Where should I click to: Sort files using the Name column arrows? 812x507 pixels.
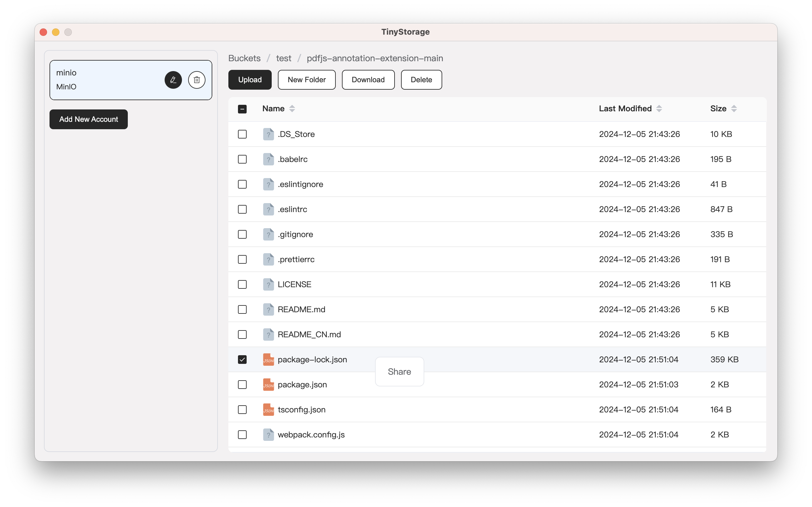click(292, 109)
